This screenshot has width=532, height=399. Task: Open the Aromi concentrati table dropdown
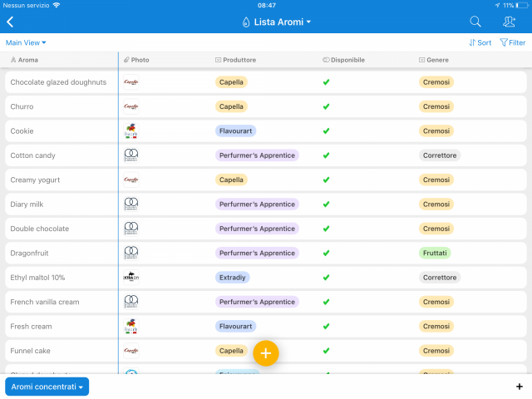coord(47,387)
